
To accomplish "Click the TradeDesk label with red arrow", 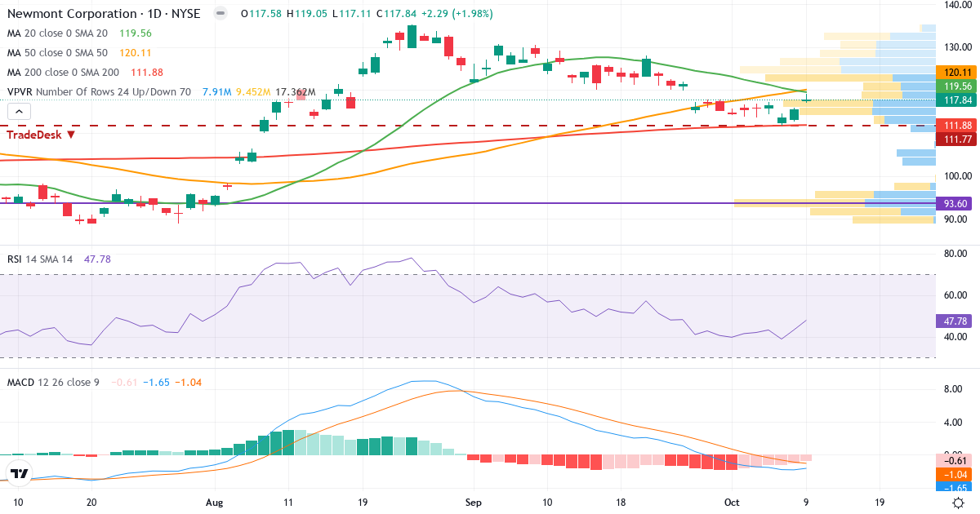I will pyautogui.click(x=42, y=134).
